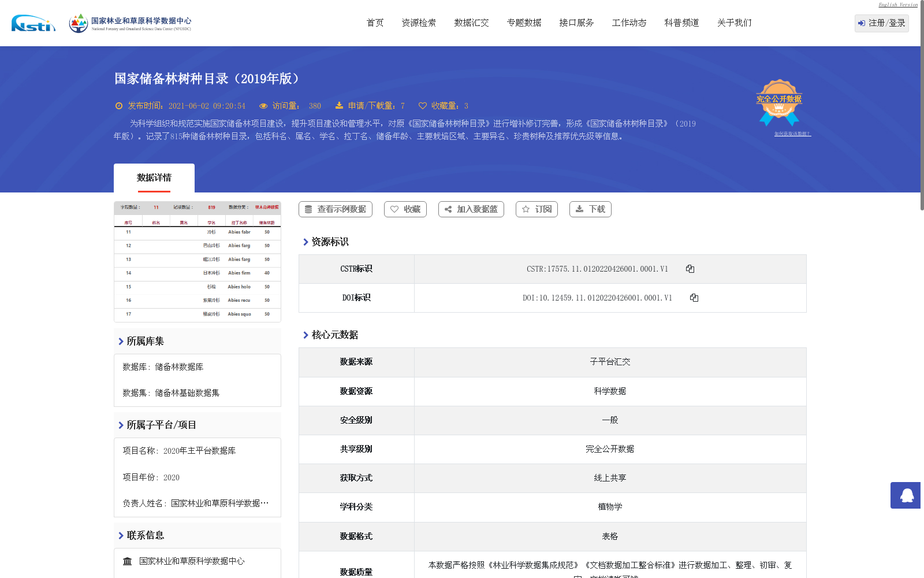Click 国家林业和草原科学数据中心 contact name
Screen dimensions: 924x578
coord(192,561)
